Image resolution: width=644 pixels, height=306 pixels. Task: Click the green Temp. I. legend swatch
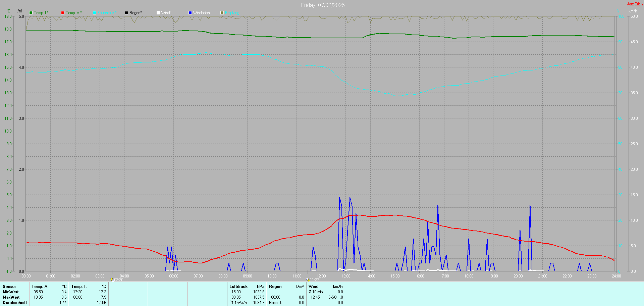click(x=31, y=13)
